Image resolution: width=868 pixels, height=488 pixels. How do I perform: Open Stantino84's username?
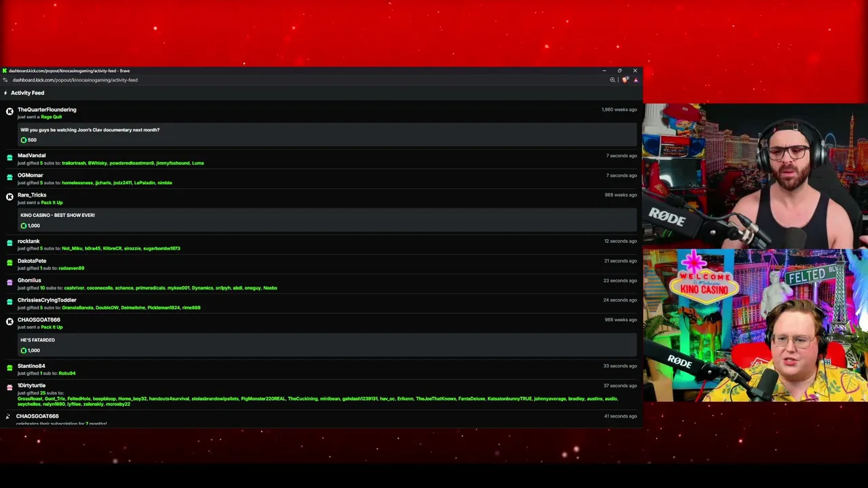pyautogui.click(x=31, y=366)
